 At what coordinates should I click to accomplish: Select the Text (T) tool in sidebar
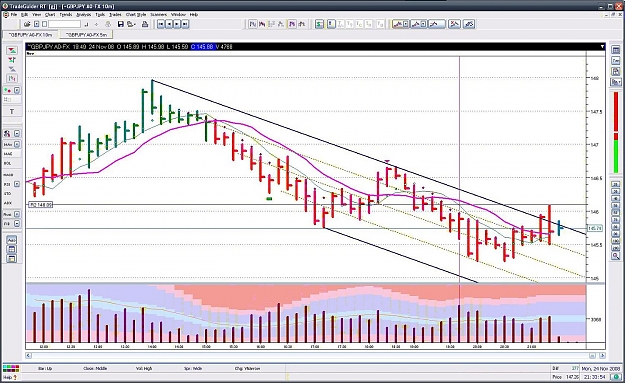tap(12, 112)
